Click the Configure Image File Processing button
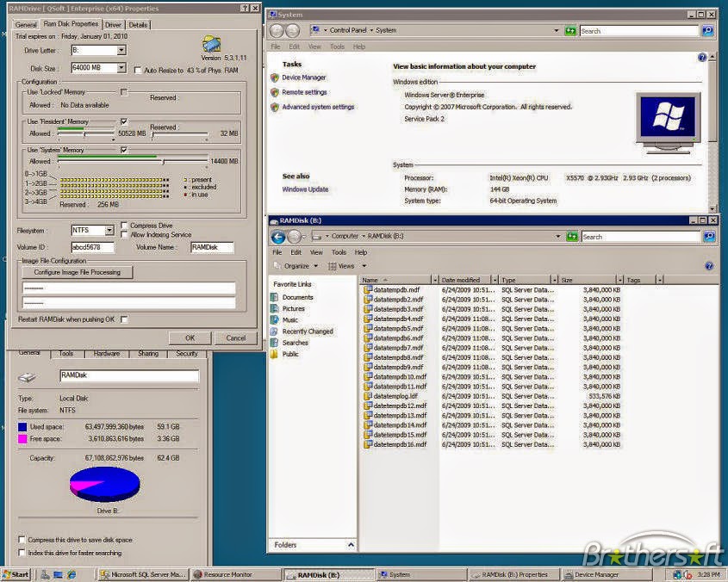 coord(77,271)
